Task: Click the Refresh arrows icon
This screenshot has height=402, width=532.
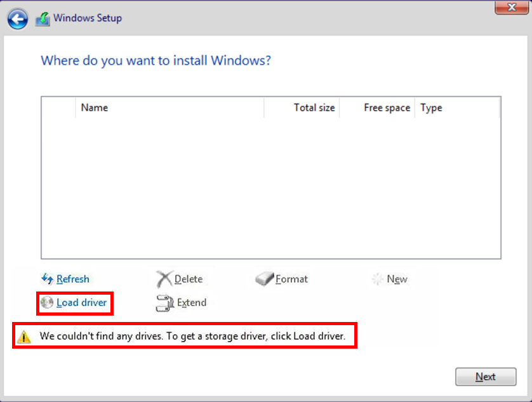Action: pyautogui.click(x=47, y=279)
